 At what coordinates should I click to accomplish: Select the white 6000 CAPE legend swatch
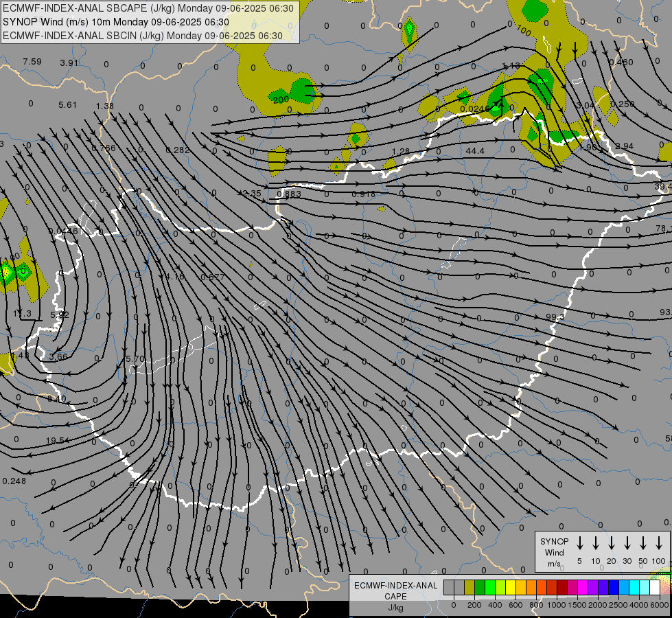[655, 588]
